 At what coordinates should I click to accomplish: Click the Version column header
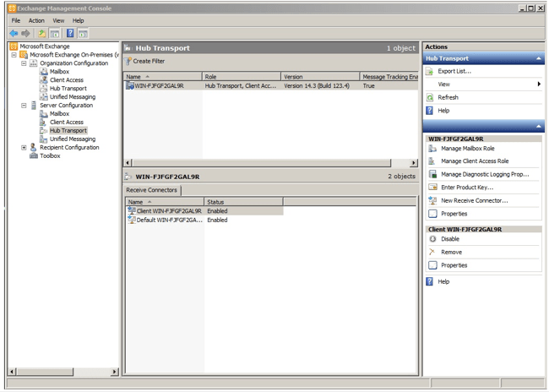pos(320,77)
